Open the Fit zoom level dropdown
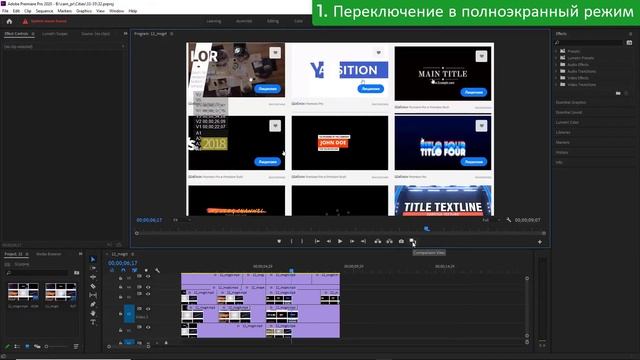This screenshot has height=360, width=640. tap(182, 220)
